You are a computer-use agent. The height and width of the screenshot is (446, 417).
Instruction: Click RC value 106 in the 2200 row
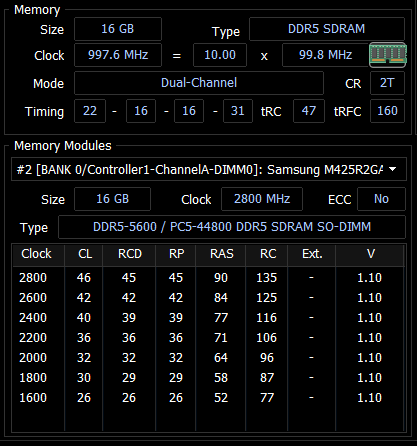[267, 338]
